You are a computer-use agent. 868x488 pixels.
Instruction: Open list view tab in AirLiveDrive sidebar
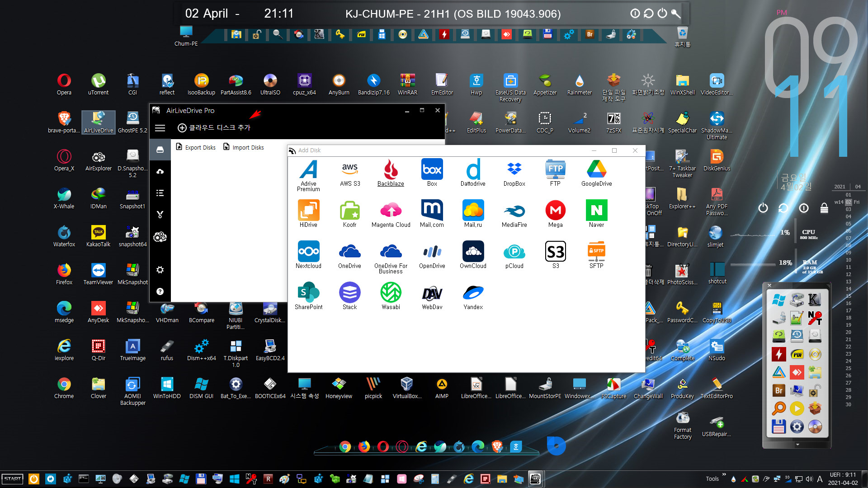point(160,193)
